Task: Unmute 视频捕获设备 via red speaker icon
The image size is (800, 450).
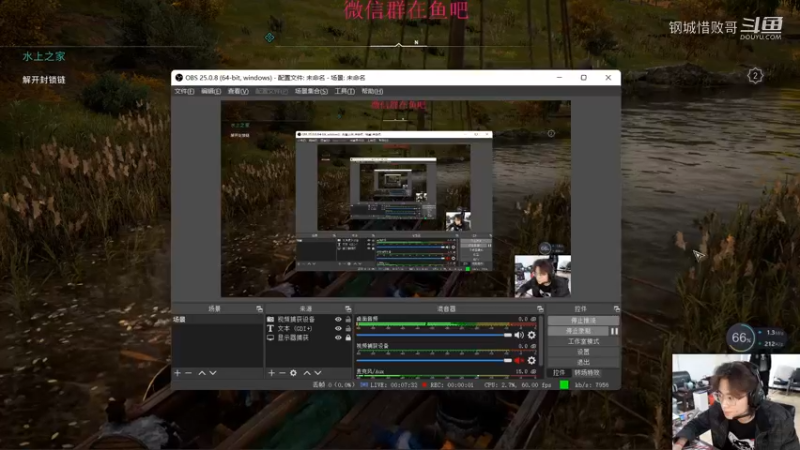Action: pos(519,361)
